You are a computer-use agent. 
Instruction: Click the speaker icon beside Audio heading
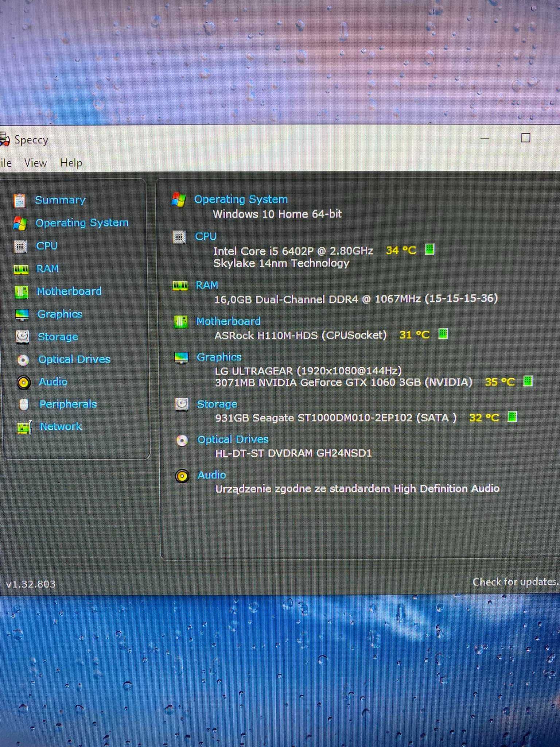pos(182,476)
